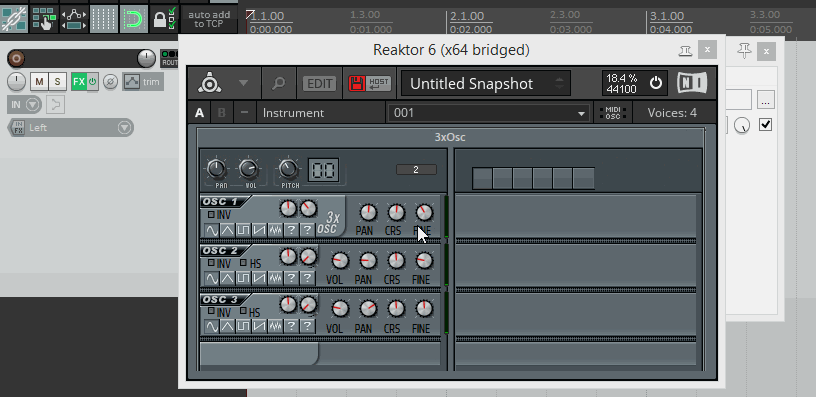Select triangle waveform for OSC 2
This screenshot has height=397, width=816.
[x=227, y=278]
